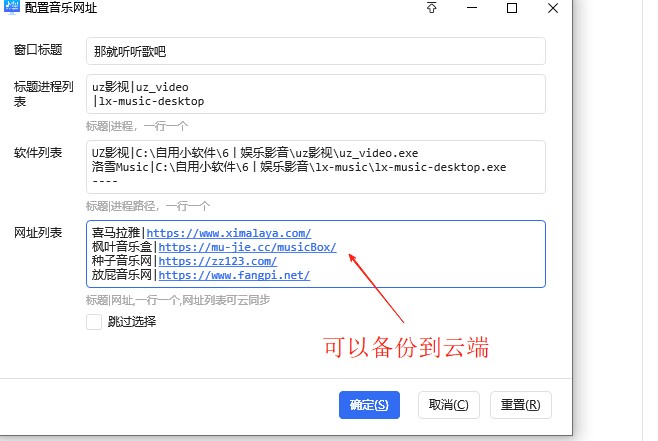Click the uz影视|uz_video line
This screenshot has height=441, width=658.
pyautogui.click(x=140, y=87)
